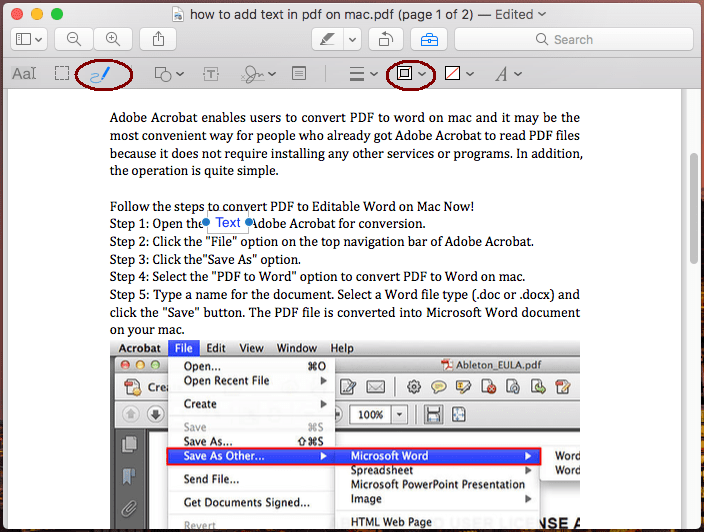Click 'Microsoft Word' submenu entry
The width and height of the screenshot is (704, 532).
(438, 456)
